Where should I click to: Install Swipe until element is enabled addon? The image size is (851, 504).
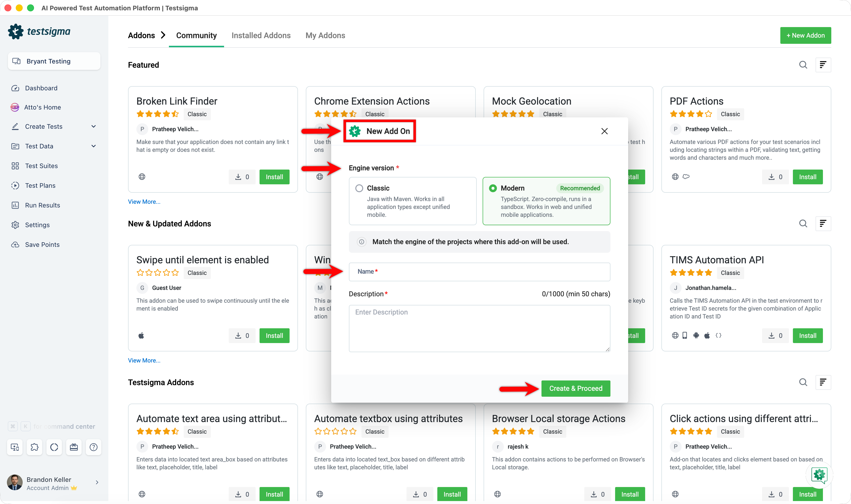click(274, 335)
